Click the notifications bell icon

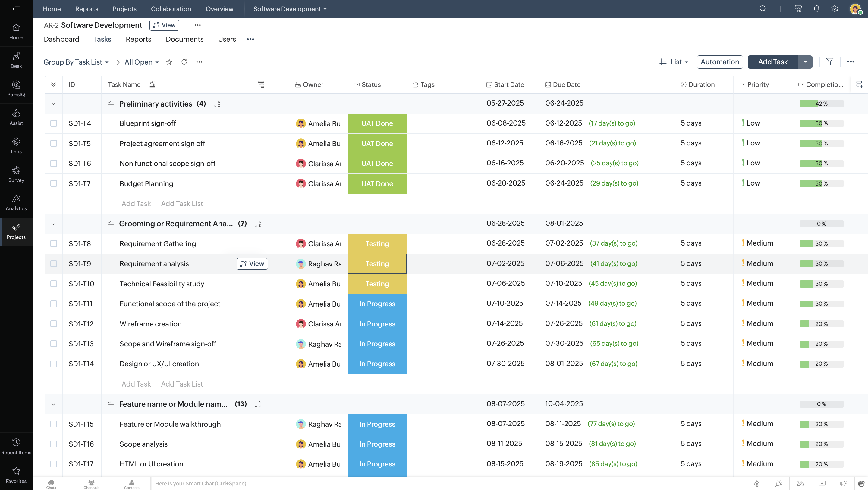tap(816, 9)
